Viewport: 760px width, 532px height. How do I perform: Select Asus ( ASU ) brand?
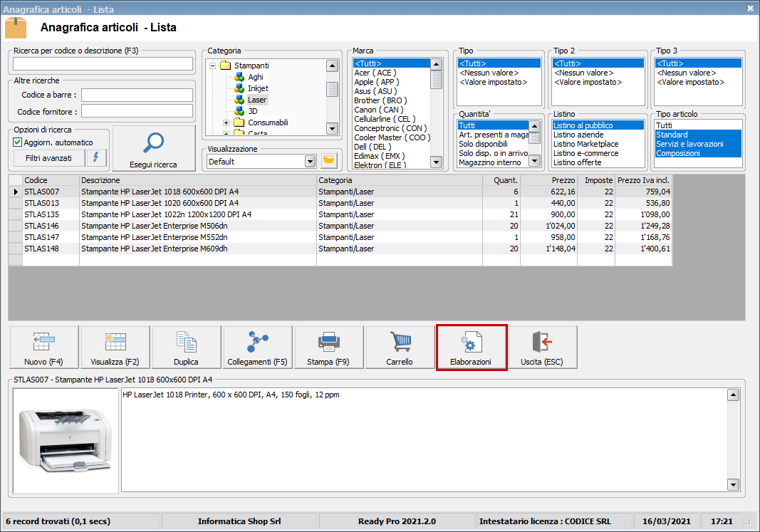pyautogui.click(x=391, y=91)
